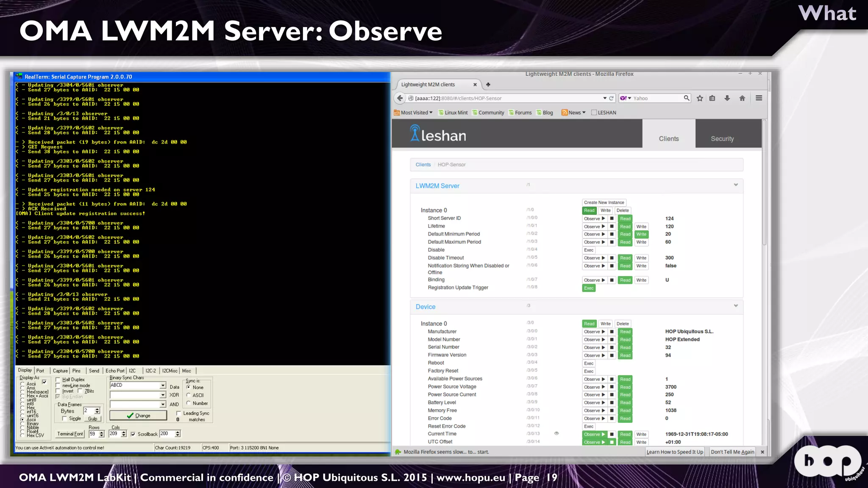Click Exec for Registration Update Trigger
The image size is (868, 488).
(x=589, y=288)
